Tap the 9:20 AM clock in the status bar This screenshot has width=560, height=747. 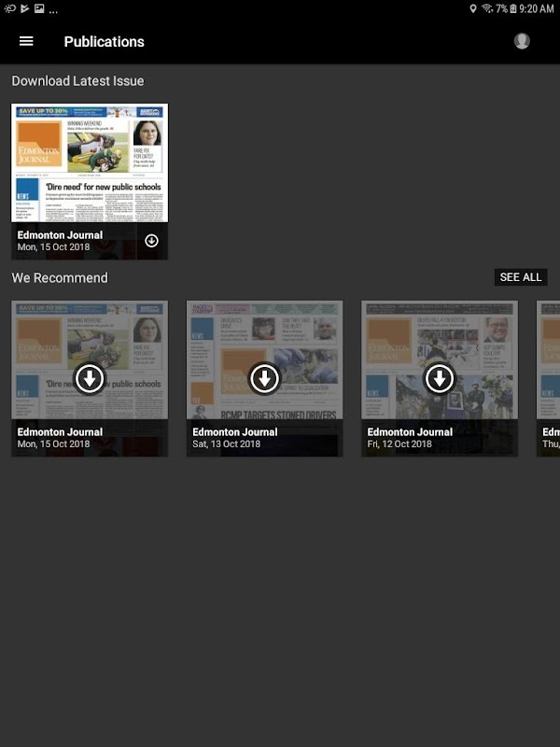click(537, 8)
